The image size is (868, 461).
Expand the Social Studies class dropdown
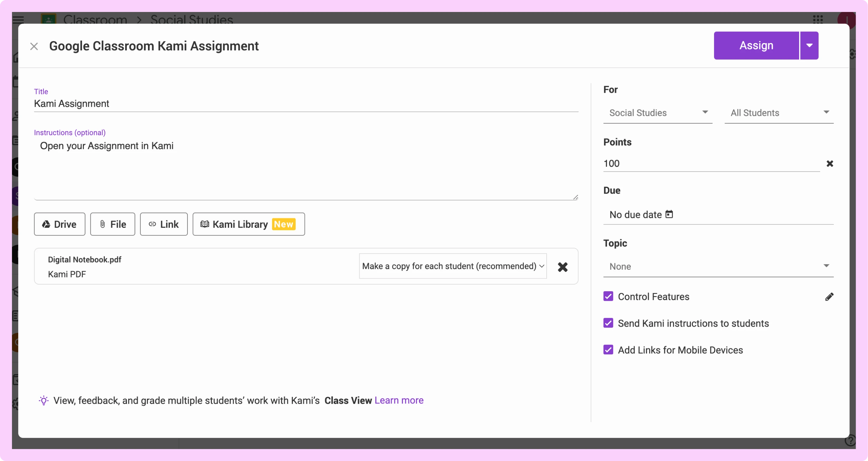tap(657, 113)
